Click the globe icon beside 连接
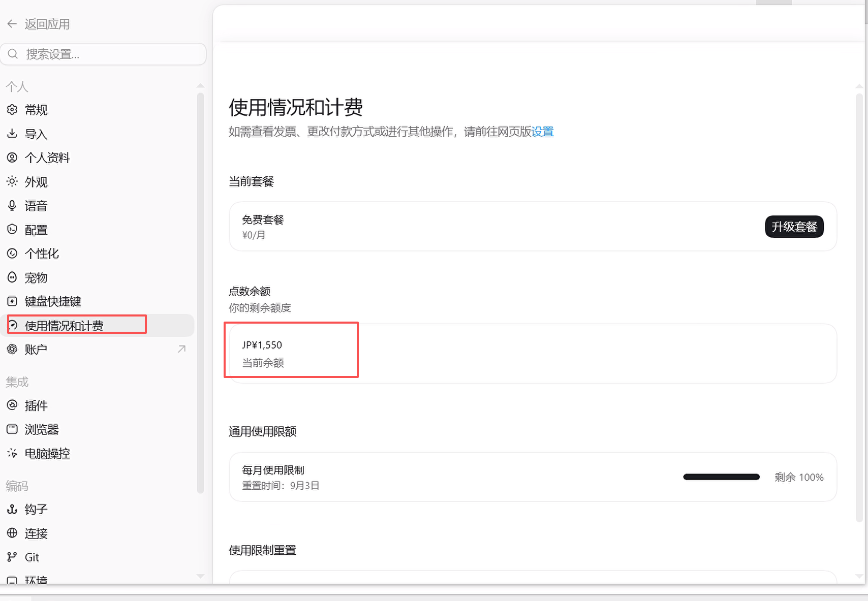Viewport: 868px width, 601px height. click(x=12, y=533)
